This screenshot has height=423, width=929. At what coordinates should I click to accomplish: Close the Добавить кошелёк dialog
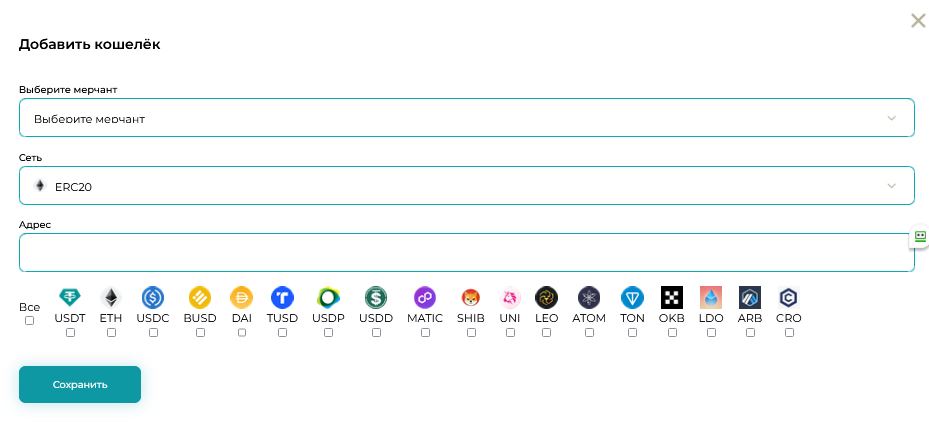(x=918, y=21)
